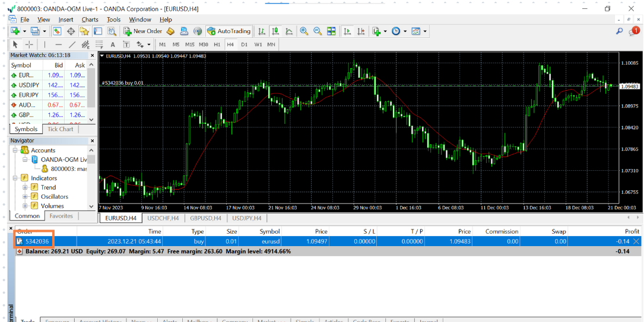
Task: Open the Charts menu
Action: (x=90, y=20)
